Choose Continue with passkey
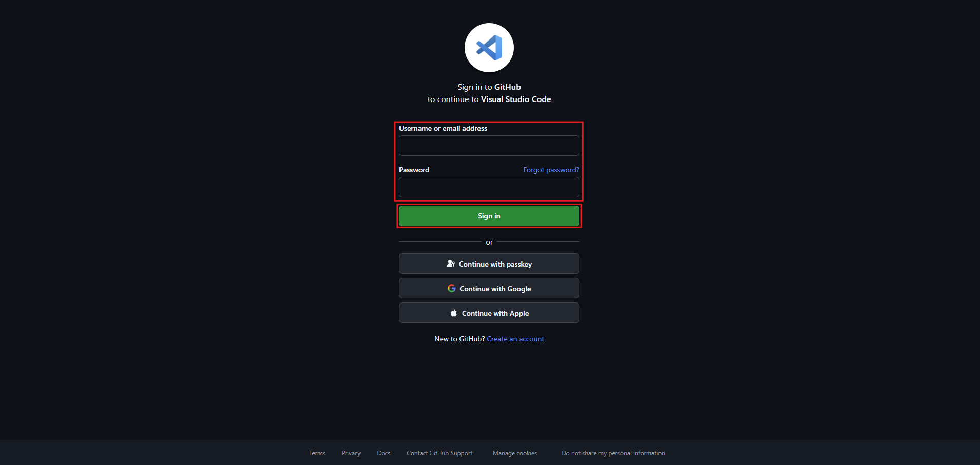This screenshot has height=465, width=980. click(x=489, y=264)
